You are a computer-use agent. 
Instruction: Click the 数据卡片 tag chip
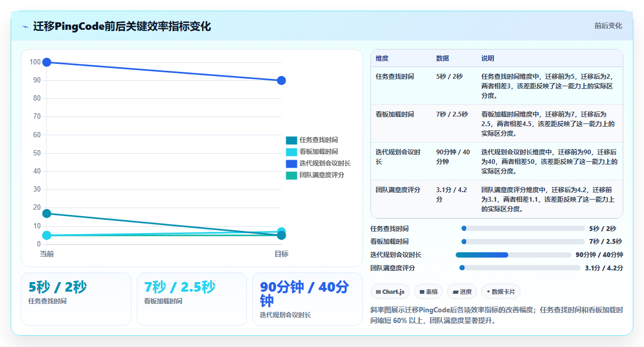pyautogui.click(x=501, y=292)
